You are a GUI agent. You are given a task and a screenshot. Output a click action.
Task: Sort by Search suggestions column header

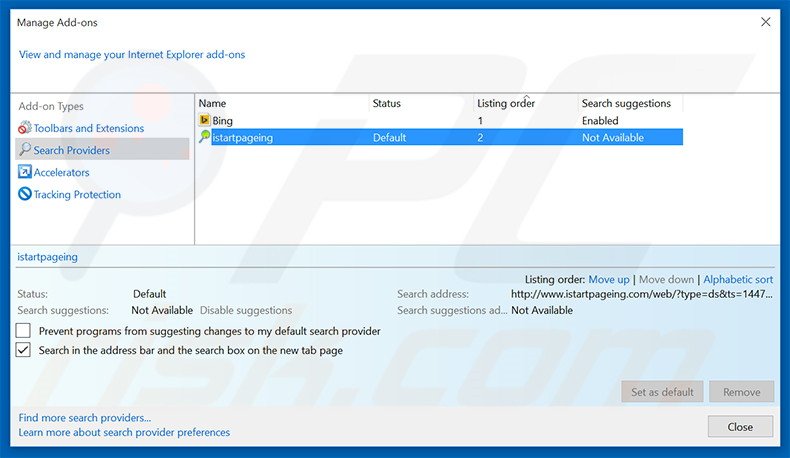(x=626, y=103)
